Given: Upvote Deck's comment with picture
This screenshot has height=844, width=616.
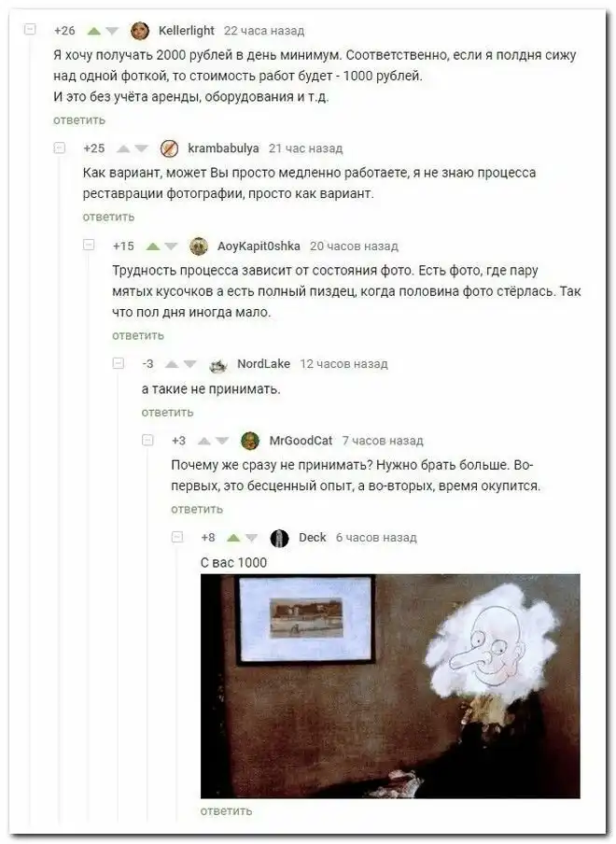Looking at the screenshot, I should tap(233, 538).
